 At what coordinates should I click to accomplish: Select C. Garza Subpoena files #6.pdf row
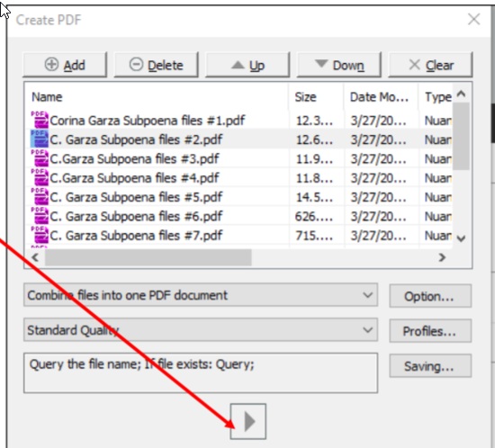tap(238, 216)
